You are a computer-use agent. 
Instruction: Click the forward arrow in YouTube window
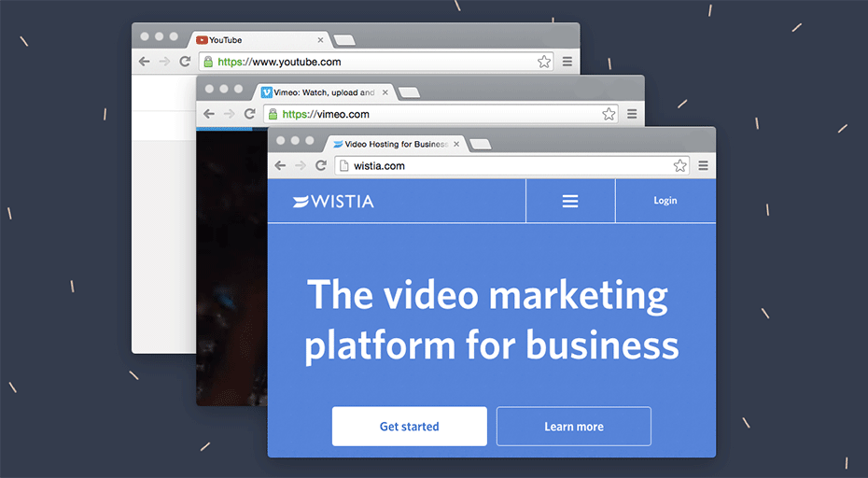click(164, 62)
